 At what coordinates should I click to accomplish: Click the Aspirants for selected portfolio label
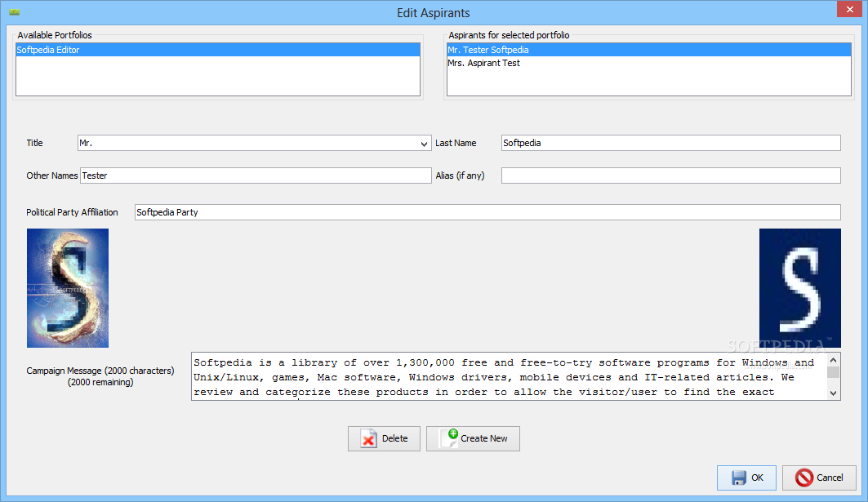click(x=509, y=35)
